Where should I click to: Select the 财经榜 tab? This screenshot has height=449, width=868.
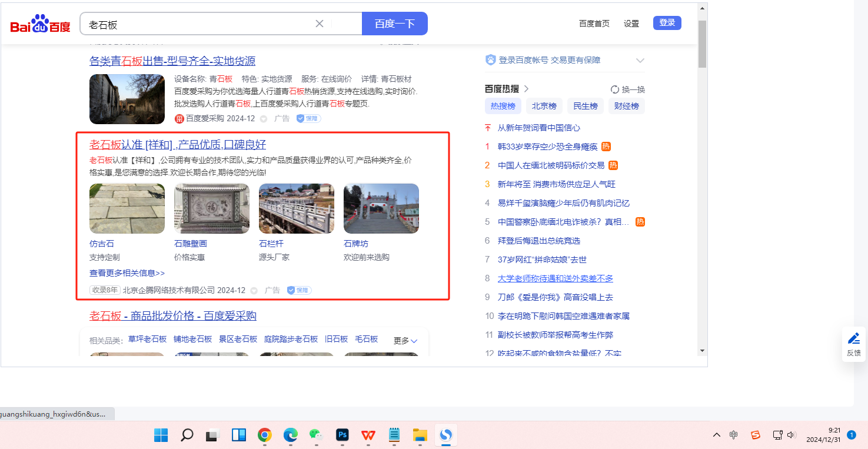pyautogui.click(x=626, y=106)
